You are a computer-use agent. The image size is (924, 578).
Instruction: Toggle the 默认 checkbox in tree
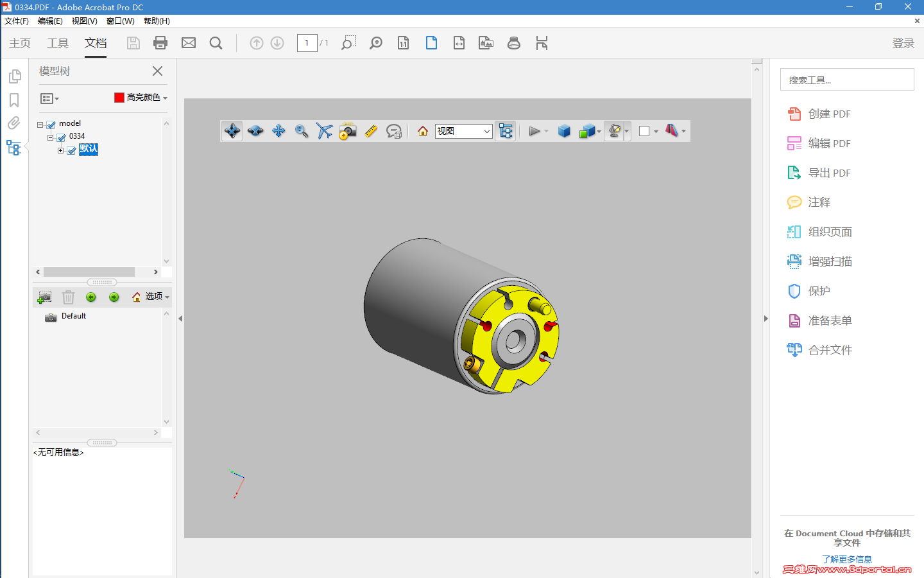tap(72, 150)
